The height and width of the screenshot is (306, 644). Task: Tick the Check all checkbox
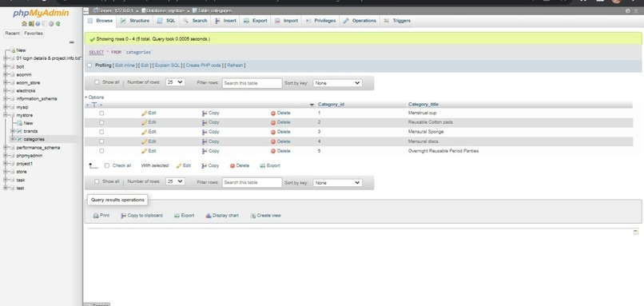107,165
